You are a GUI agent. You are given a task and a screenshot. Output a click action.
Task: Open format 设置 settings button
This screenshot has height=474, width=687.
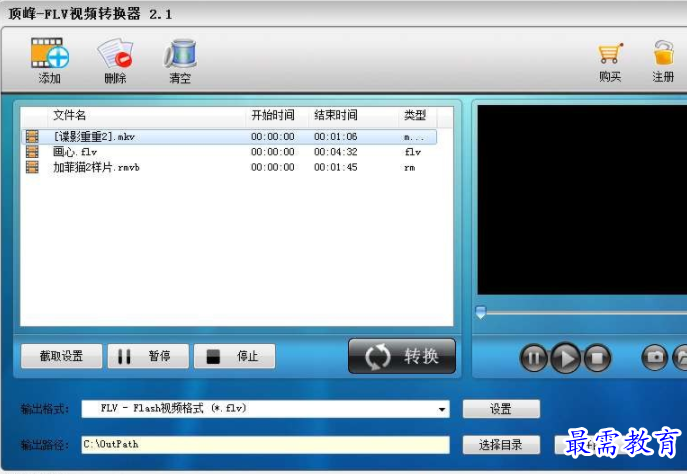click(501, 409)
